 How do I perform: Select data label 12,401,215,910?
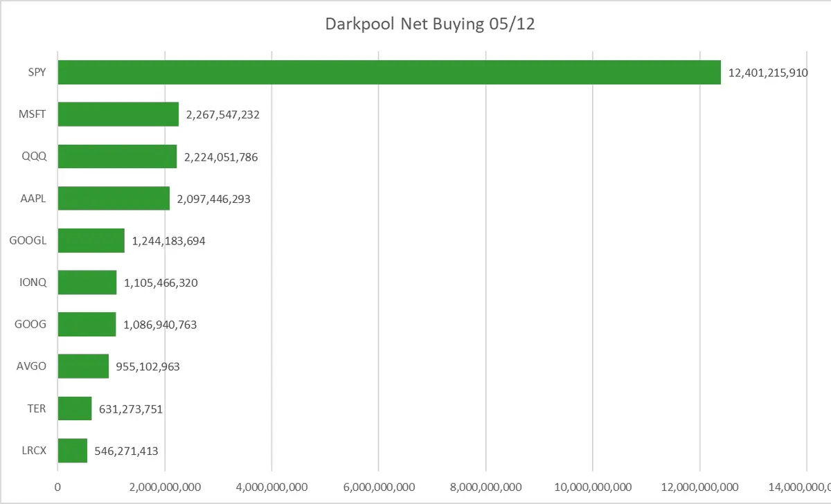coord(767,73)
